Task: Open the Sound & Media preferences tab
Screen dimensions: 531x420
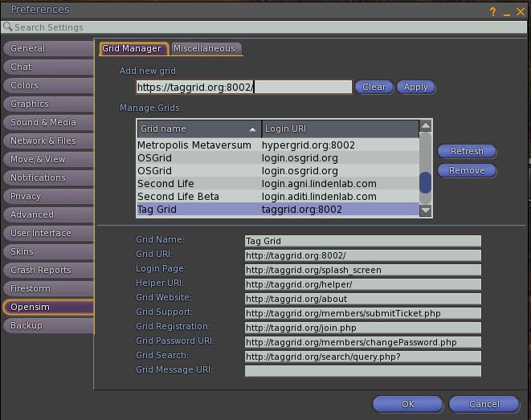Action: pos(48,122)
